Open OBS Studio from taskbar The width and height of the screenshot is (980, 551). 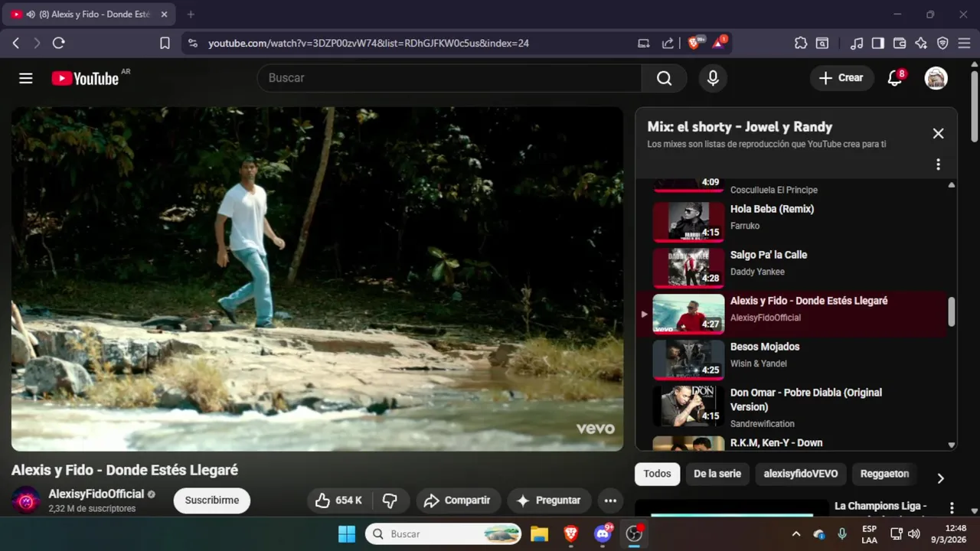click(634, 533)
